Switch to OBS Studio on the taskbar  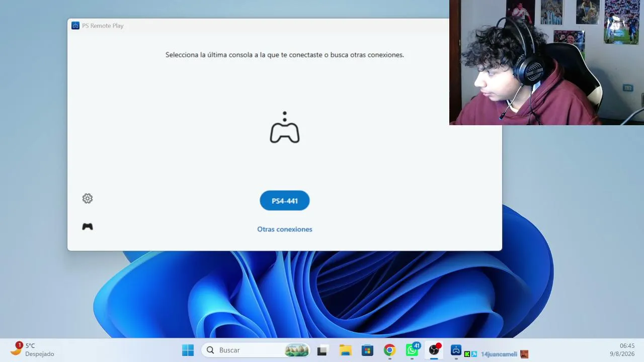click(434, 350)
